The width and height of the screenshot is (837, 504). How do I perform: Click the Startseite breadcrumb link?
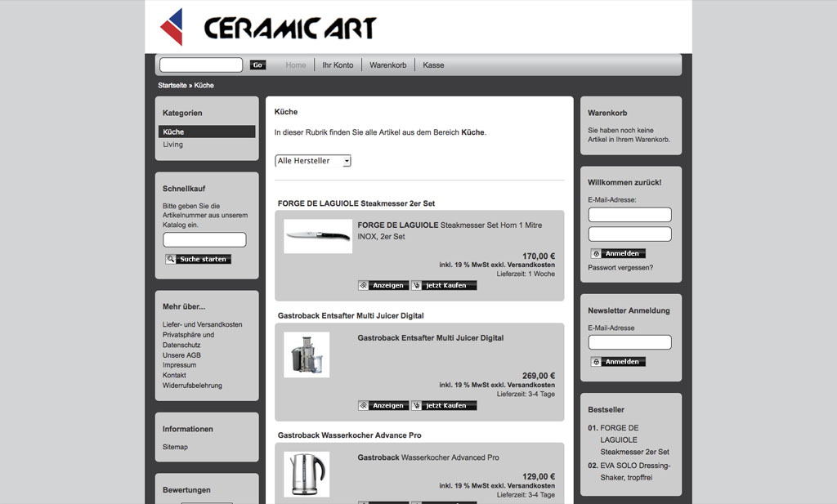point(172,85)
